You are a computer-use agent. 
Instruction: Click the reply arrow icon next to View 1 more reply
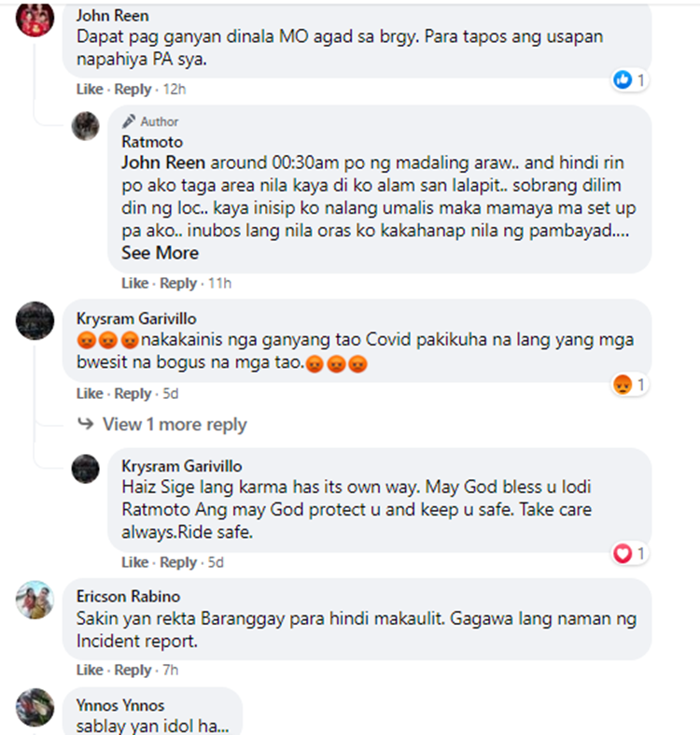click(86, 424)
